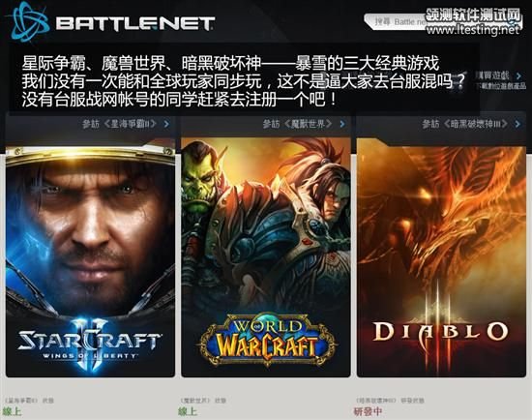This screenshot has width=532, height=420.
Task: Focus the 搜尋 Battle.net search field
Action: [x=443, y=21]
